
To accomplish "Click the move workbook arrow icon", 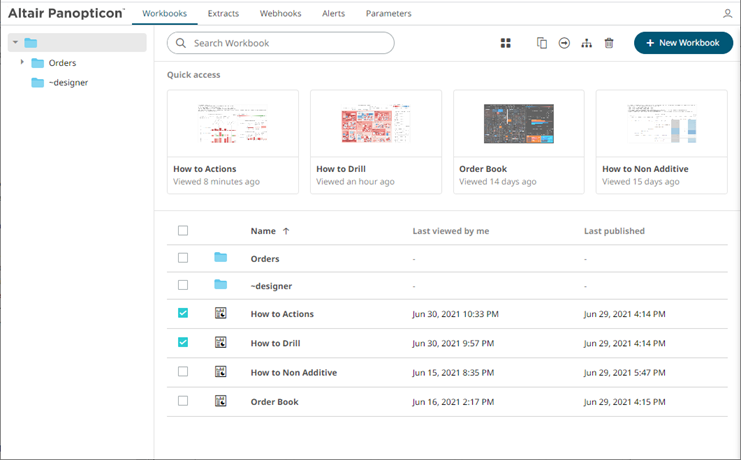I will tap(564, 43).
